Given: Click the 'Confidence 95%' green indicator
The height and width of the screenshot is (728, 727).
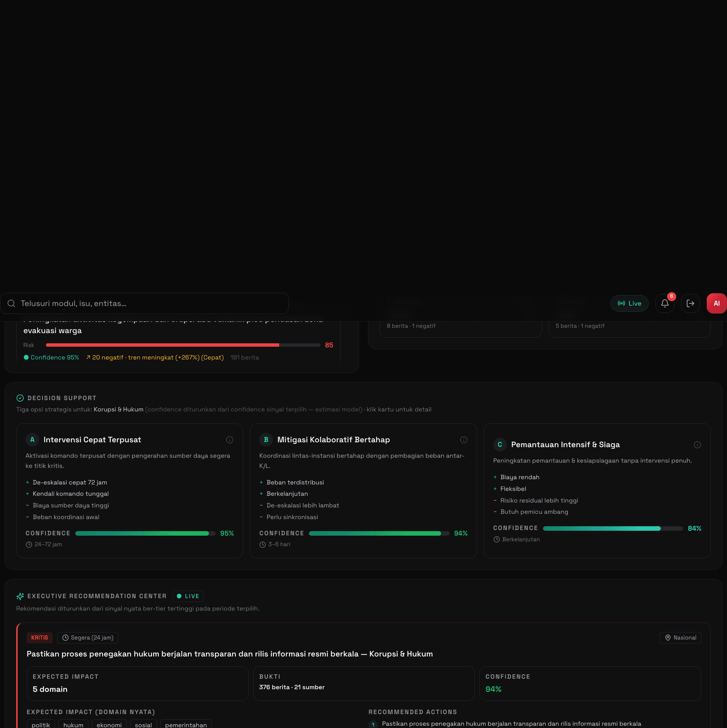Looking at the screenshot, I should click(51, 357).
